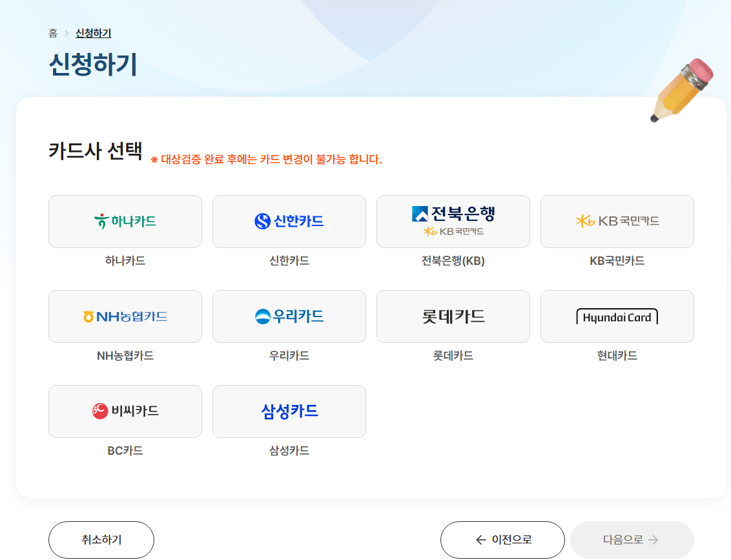Choose the 전북은행 KB logo card
Screen dimensions: 731x560
(453, 222)
